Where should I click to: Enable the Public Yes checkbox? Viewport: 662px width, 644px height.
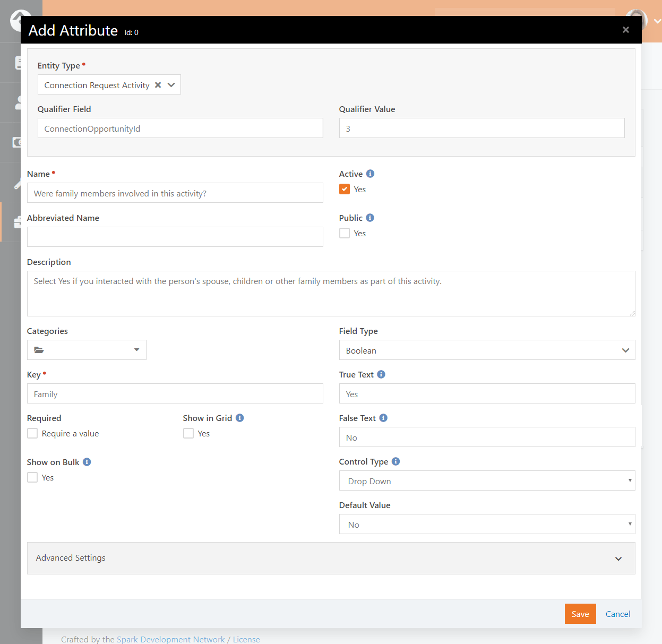345,233
